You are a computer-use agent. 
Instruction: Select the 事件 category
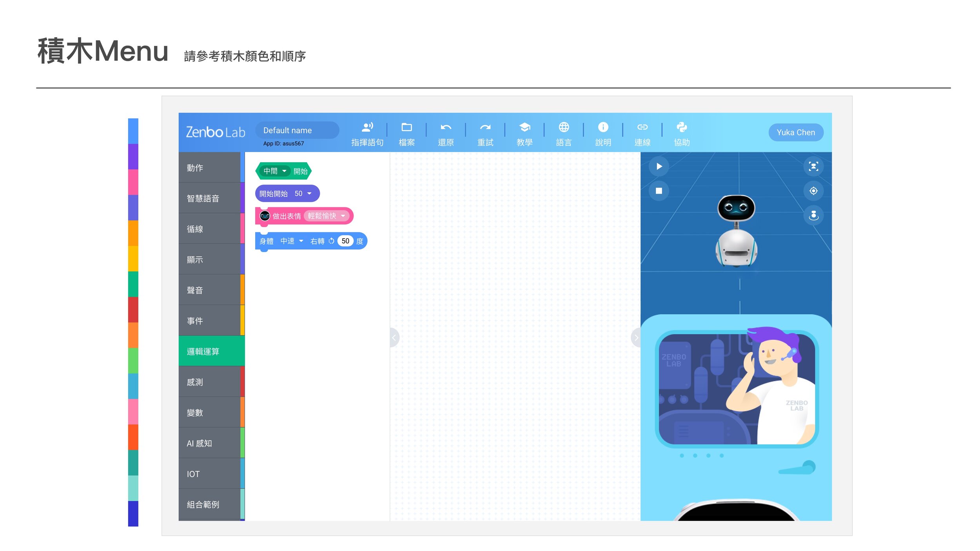coord(212,320)
